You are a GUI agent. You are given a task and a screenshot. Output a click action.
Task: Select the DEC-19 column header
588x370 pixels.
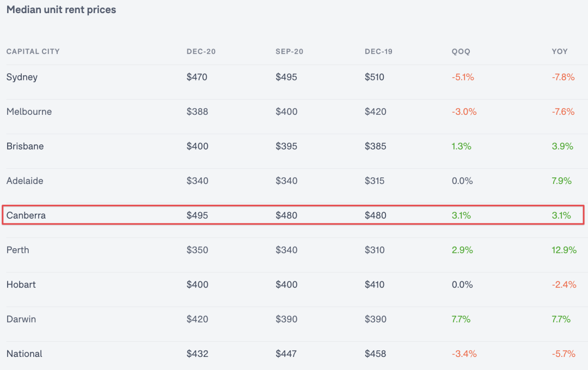pyautogui.click(x=378, y=51)
